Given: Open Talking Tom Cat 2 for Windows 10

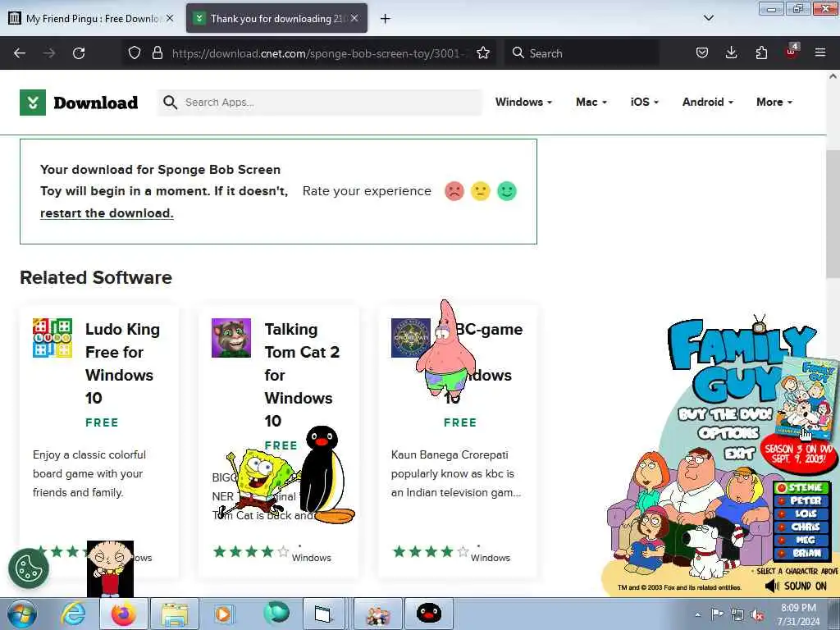Looking at the screenshot, I should click(302, 375).
